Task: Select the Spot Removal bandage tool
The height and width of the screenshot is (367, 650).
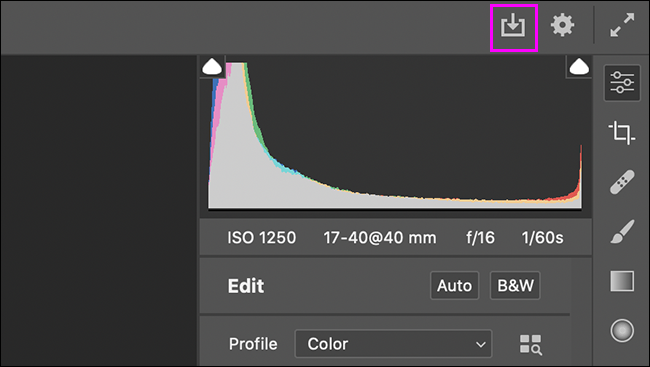Action: 622,182
